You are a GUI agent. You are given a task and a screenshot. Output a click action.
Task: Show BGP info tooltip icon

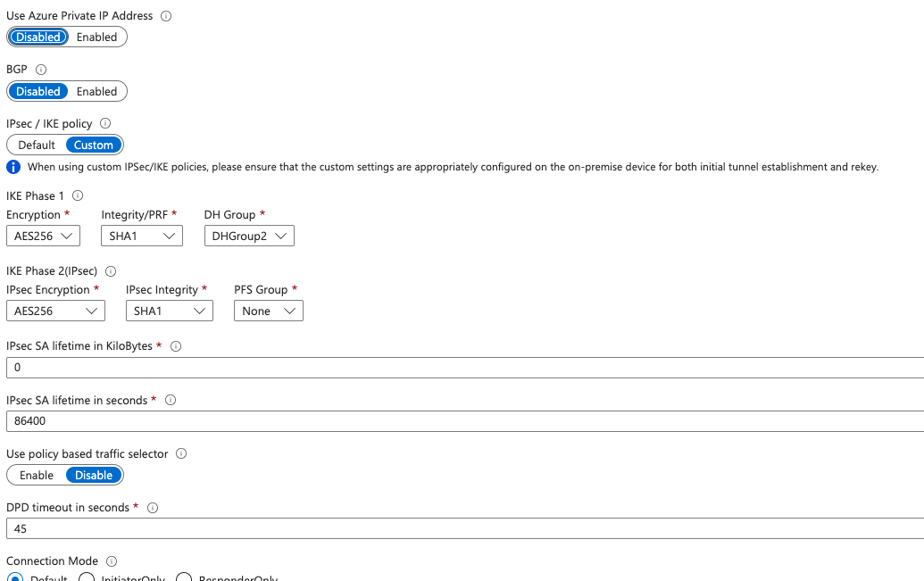pos(41,70)
